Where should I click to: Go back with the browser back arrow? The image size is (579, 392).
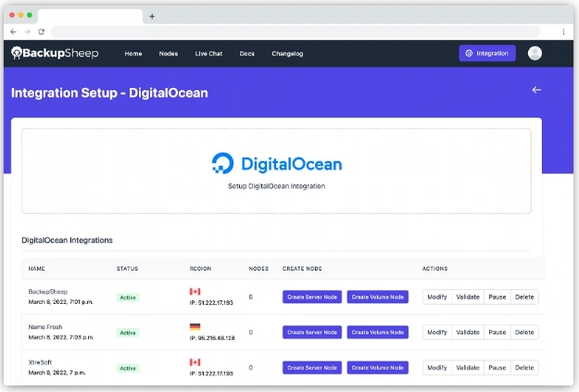(x=13, y=32)
